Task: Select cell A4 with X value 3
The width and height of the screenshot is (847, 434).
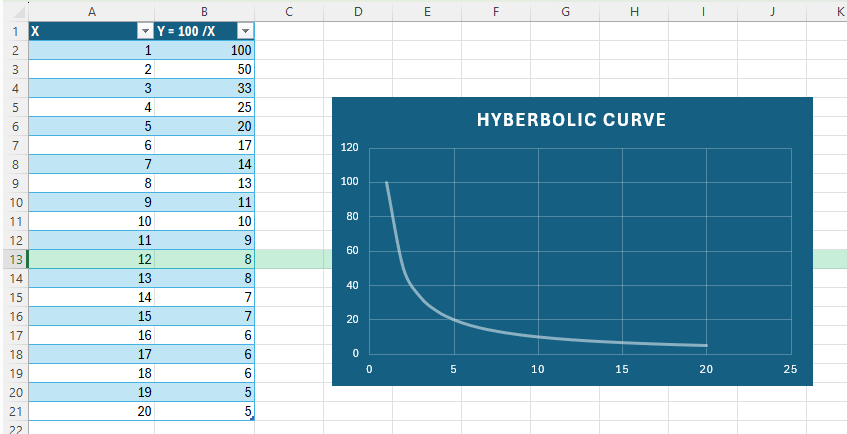Action: click(91, 88)
